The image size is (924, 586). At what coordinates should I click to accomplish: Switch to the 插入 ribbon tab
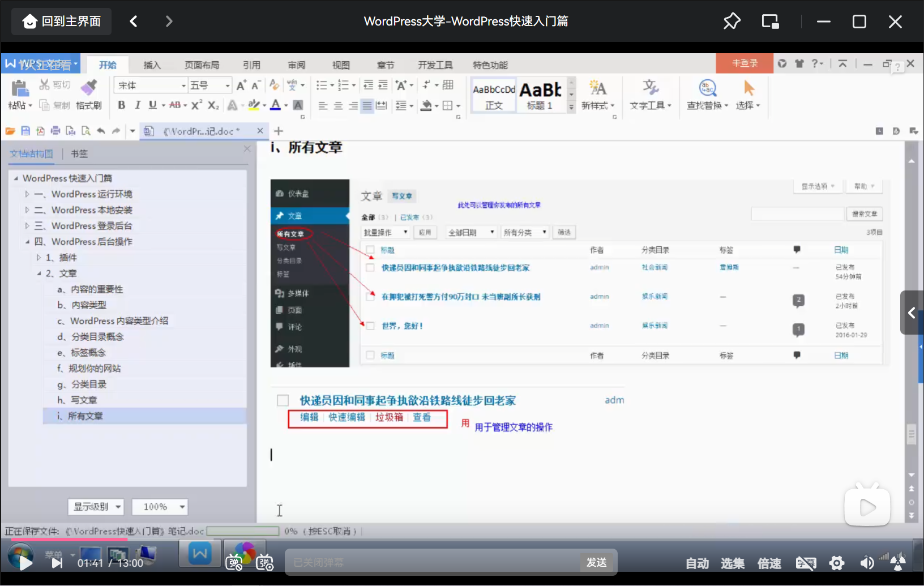coord(152,65)
